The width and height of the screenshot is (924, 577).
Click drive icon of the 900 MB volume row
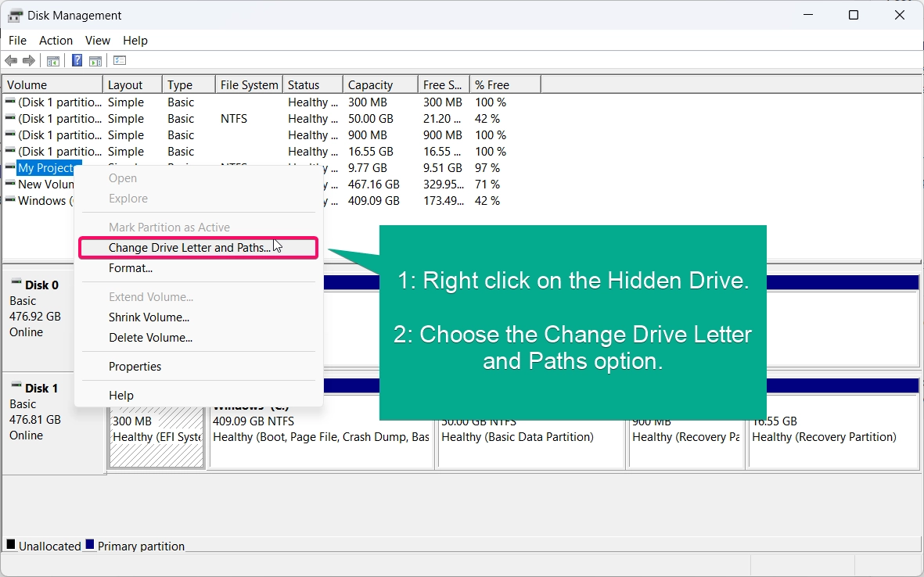[x=10, y=134]
